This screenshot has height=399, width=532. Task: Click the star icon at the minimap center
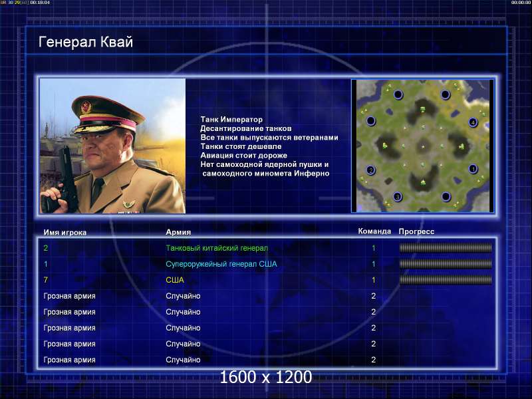(423, 146)
